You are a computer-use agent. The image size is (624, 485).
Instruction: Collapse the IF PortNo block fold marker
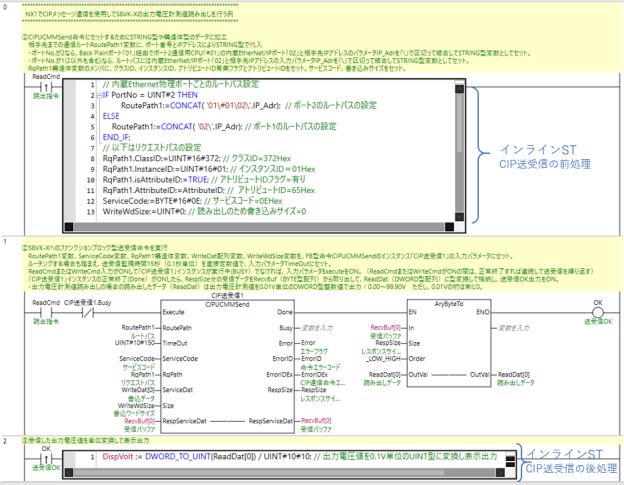[x=100, y=95]
